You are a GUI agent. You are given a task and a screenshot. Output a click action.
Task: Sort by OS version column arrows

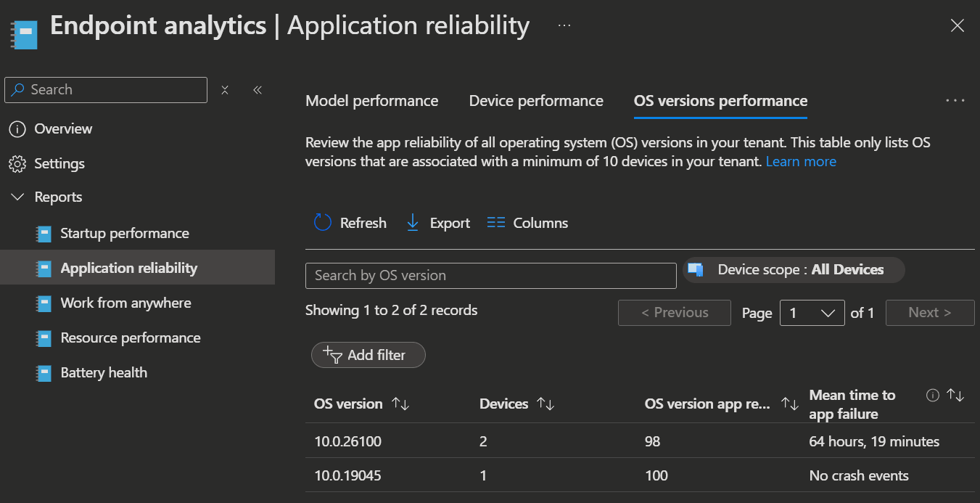tap(400, 404)
